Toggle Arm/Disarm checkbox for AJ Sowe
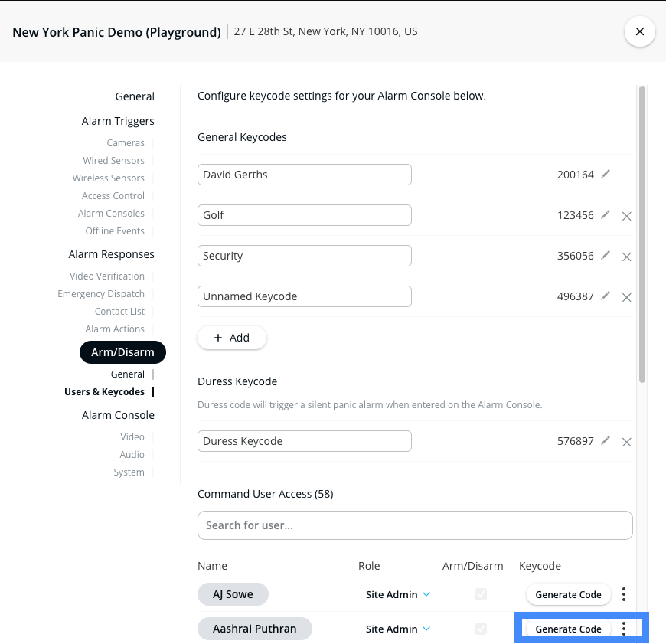Image resolution: width=666 pixels, height=644 pixels. pyautogui.click(x=481, y=594)
